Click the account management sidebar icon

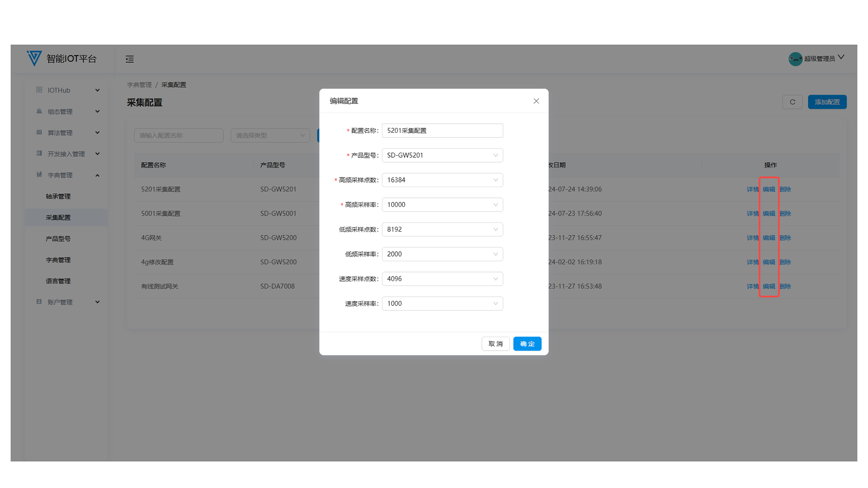tap(39, 302)
